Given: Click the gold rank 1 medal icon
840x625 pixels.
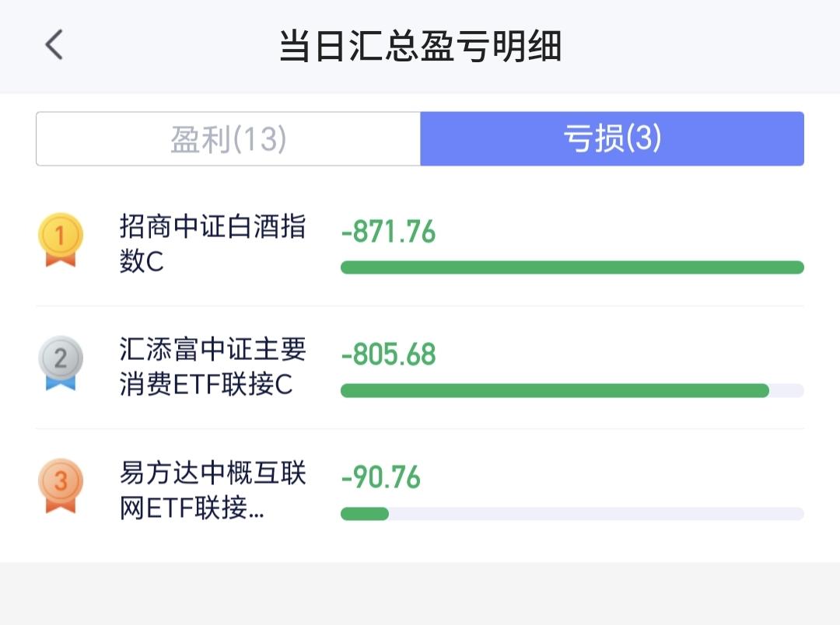Looking at the screenshot, I should tap(61, 239).
